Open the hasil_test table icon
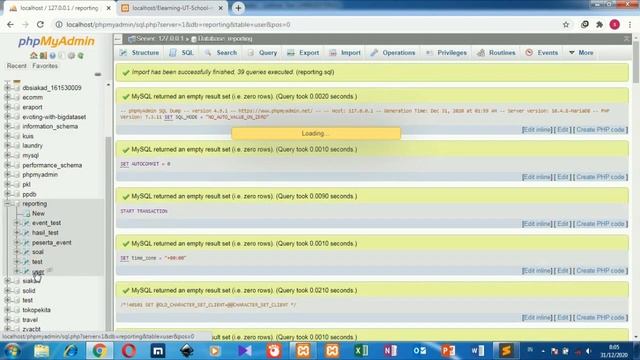This screenshot has height=360, width=640. pos(27,233)
